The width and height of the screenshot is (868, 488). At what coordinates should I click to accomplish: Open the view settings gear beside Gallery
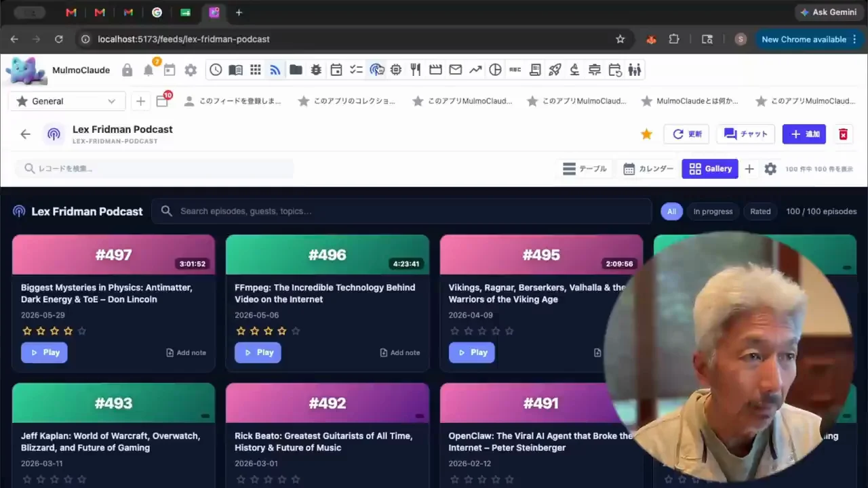[770, 169]
